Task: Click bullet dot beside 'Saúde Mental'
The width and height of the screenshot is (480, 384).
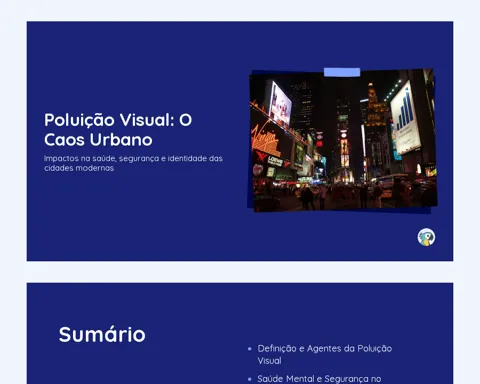Action: pyautogui.click(x=250, y=379)
